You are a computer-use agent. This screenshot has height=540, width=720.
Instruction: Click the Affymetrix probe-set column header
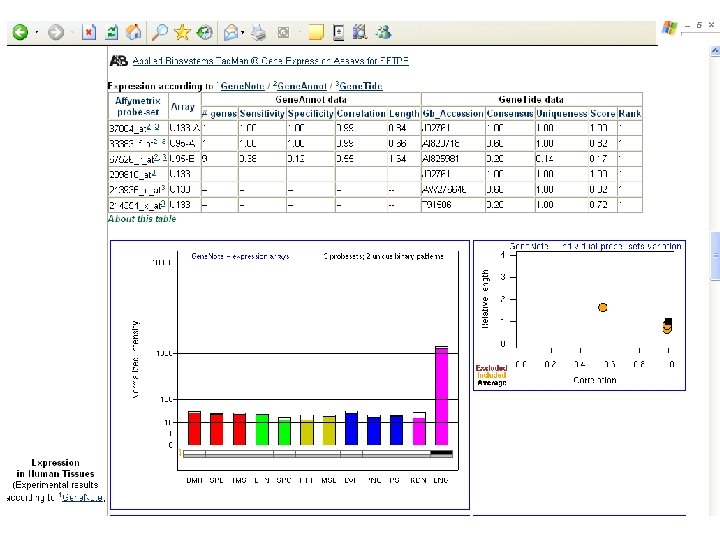click(x=138, y=107)
